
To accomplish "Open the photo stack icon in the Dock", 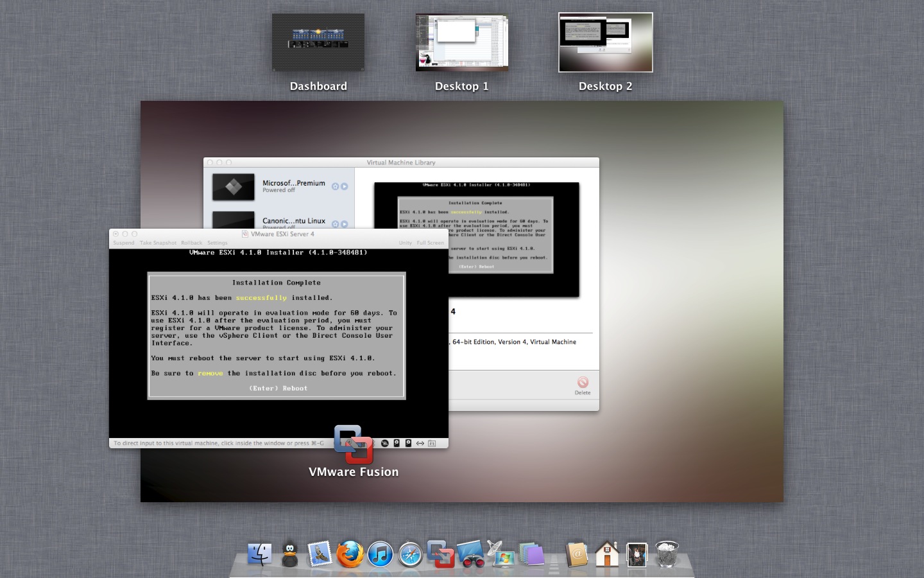I will [637, 554].
